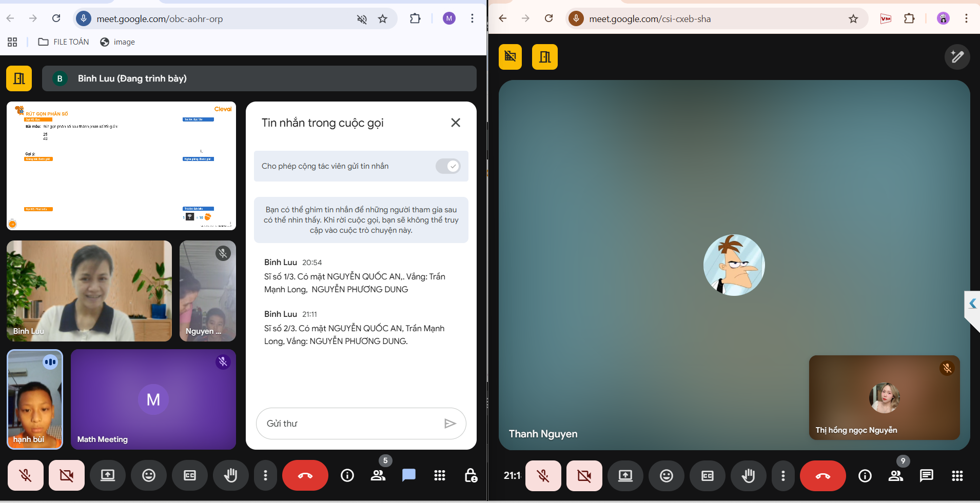
Task: Unmute microphone in left Meet
Action: [x=26, y=475]
